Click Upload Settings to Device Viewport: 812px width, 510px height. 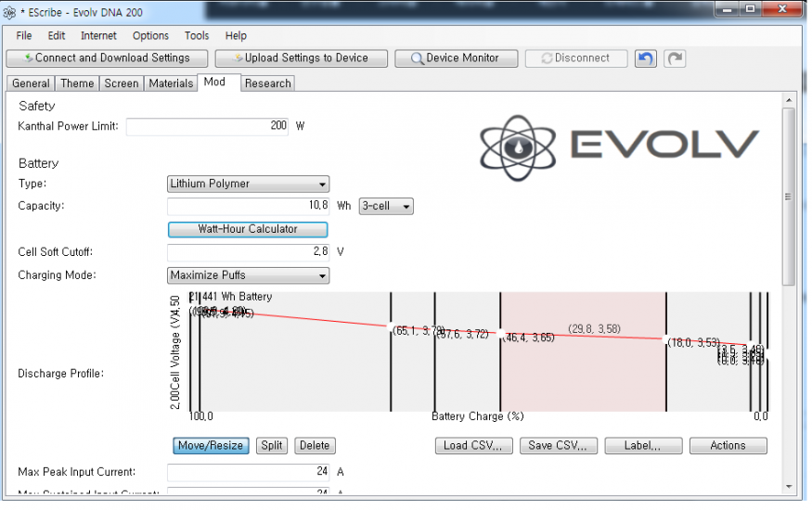(301, 58)
